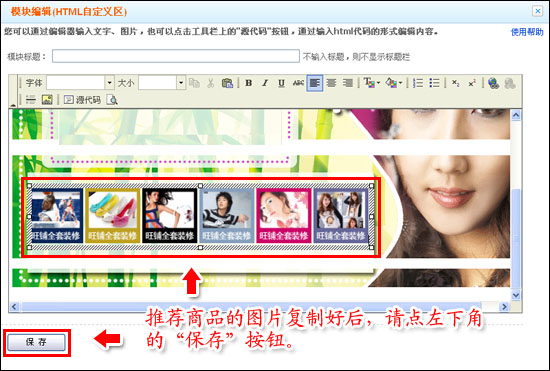Select center alignment icon
The width and height of the screenshot is (550, 371).
(331, 83)
